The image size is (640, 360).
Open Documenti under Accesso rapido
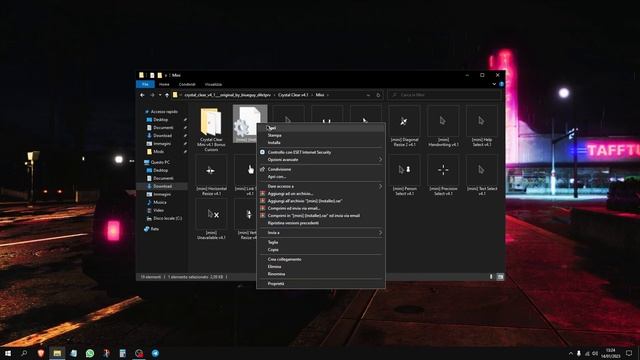tap(163, 127)
